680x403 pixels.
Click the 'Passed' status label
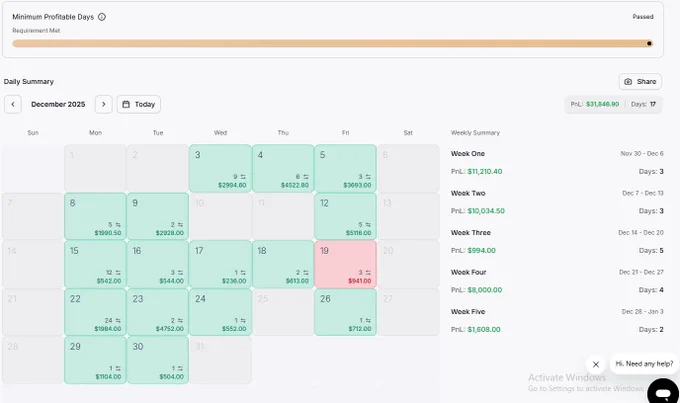click(643, 16)
